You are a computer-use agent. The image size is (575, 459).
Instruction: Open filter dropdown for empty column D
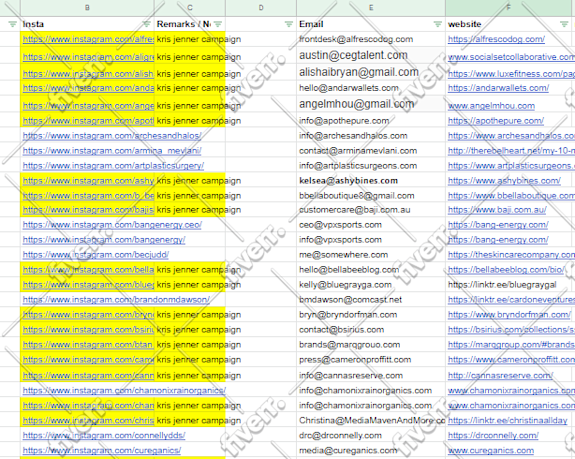coord(289,24)
